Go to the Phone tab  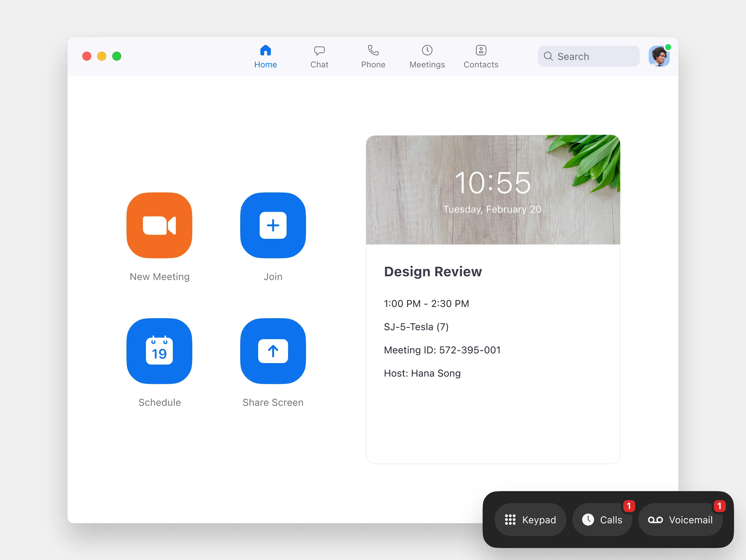[373, 56]
